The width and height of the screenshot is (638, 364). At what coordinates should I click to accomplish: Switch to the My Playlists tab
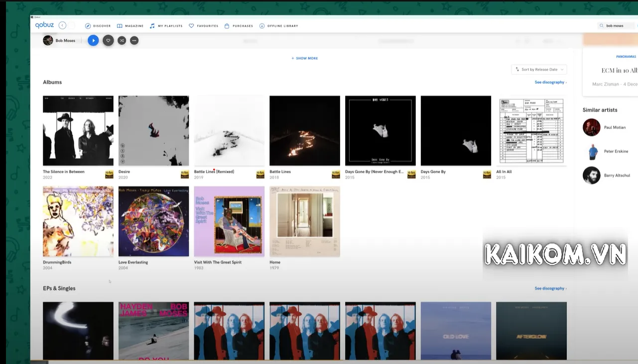click(166, 26)
